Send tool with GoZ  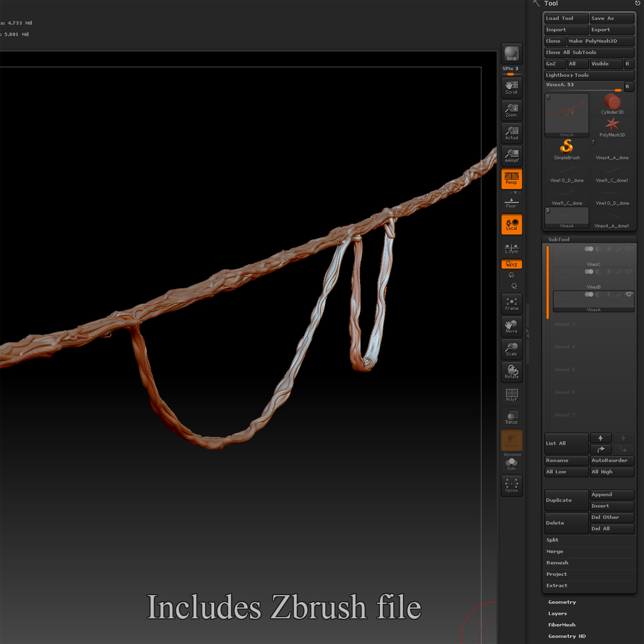(555, 64)
